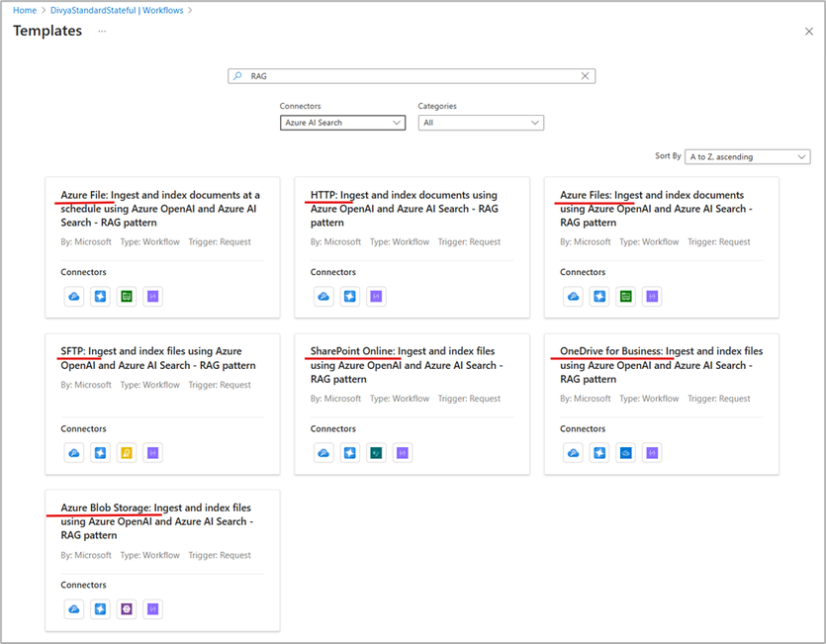Click purple data operations icon in Azure Files card

coord(652,296)
